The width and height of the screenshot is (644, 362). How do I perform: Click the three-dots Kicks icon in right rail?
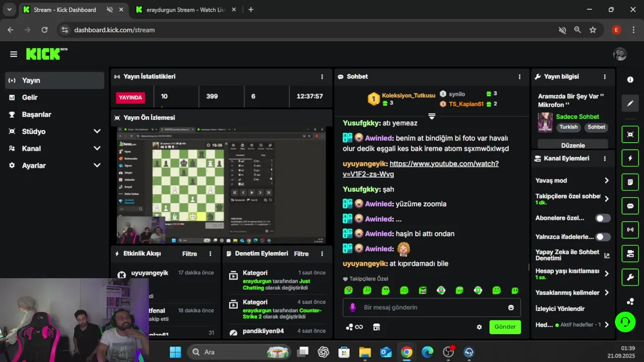click(630, 302)
